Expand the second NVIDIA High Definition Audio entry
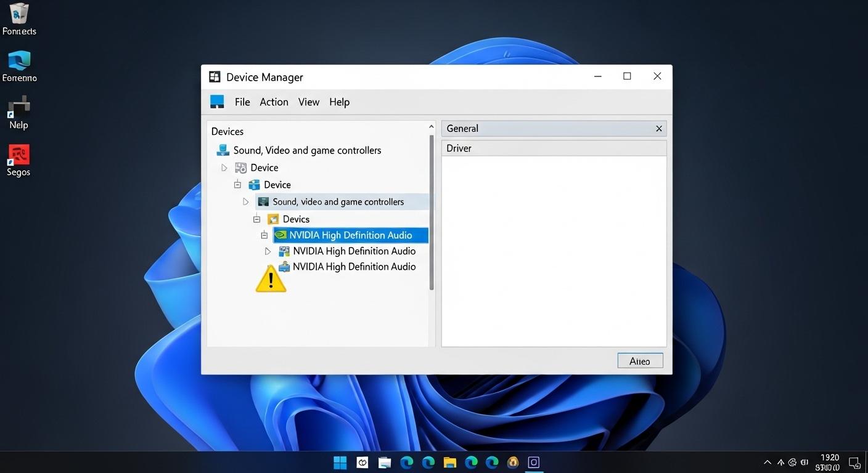The image size is (868, 473). 268,251
